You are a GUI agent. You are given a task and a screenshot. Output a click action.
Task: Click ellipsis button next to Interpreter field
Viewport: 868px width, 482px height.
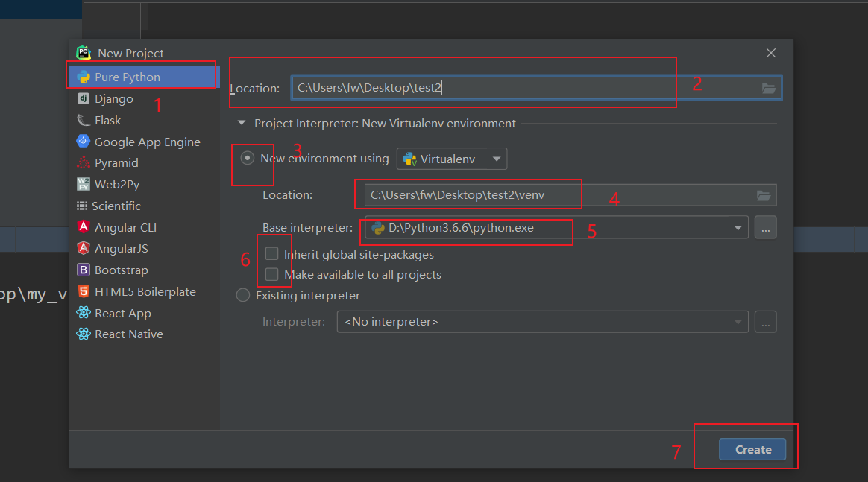(x=765, y=322)
